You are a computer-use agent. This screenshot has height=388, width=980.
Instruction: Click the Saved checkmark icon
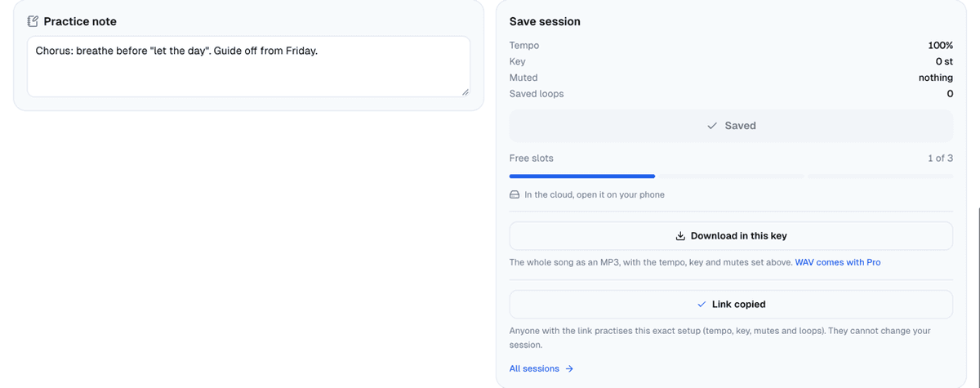pos(712,126)
